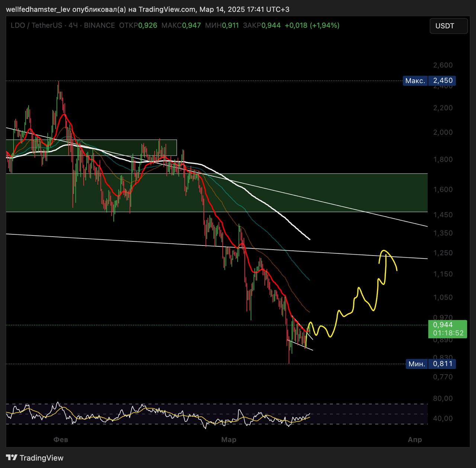Click the Мар date label
The image size is (476, 468).
229,440
